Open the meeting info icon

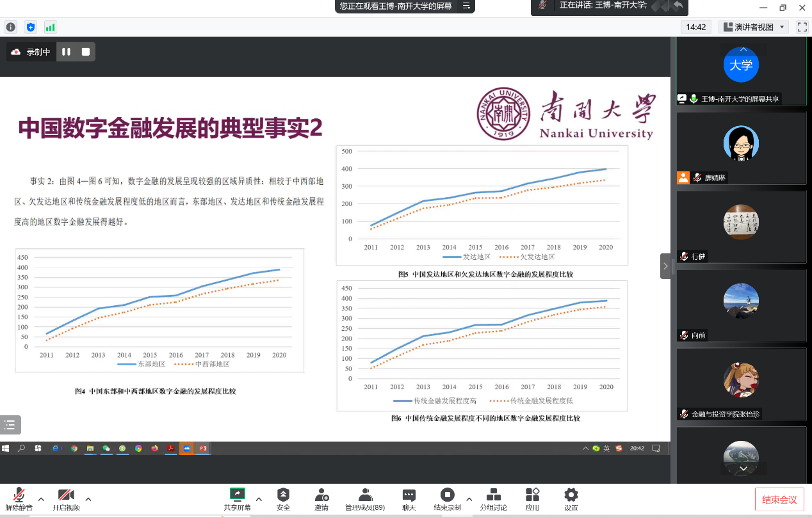point(10,27)
